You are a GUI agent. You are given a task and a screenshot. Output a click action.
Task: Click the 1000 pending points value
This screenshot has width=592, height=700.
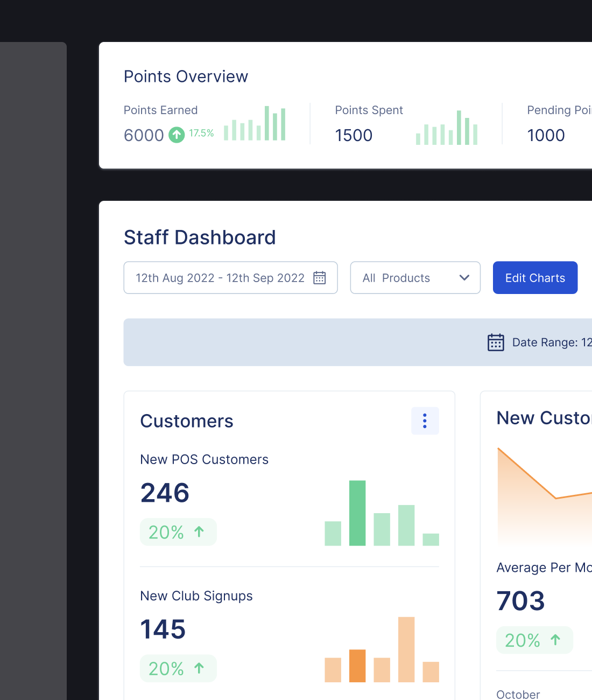click(546, 135)
